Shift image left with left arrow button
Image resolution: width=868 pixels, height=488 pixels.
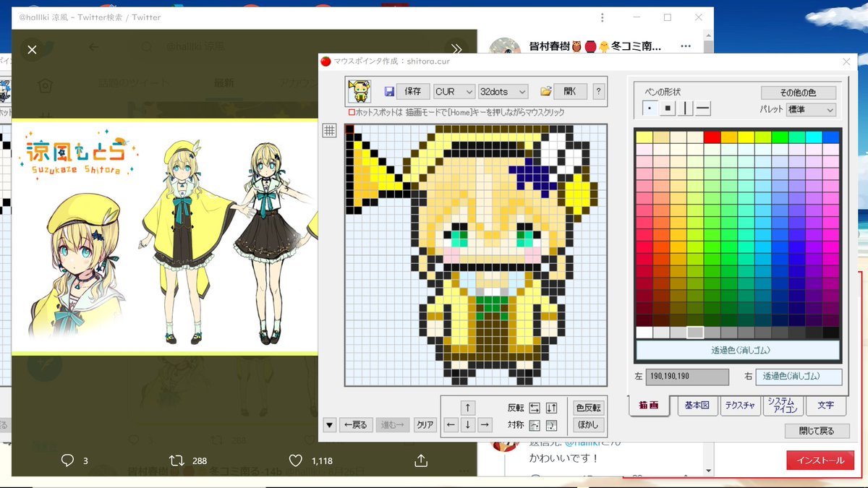point(451,425)
